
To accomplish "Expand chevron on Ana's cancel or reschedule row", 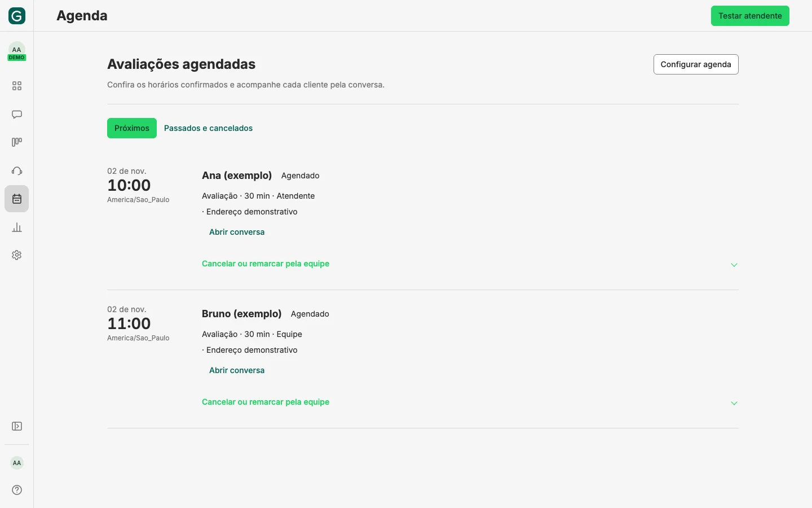I will (734, 265).
